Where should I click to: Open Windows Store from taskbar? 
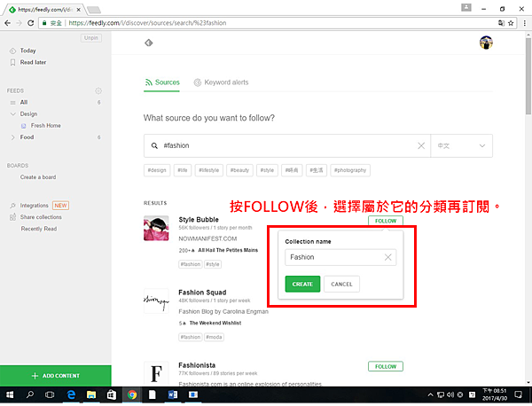(x=112, y=394)
